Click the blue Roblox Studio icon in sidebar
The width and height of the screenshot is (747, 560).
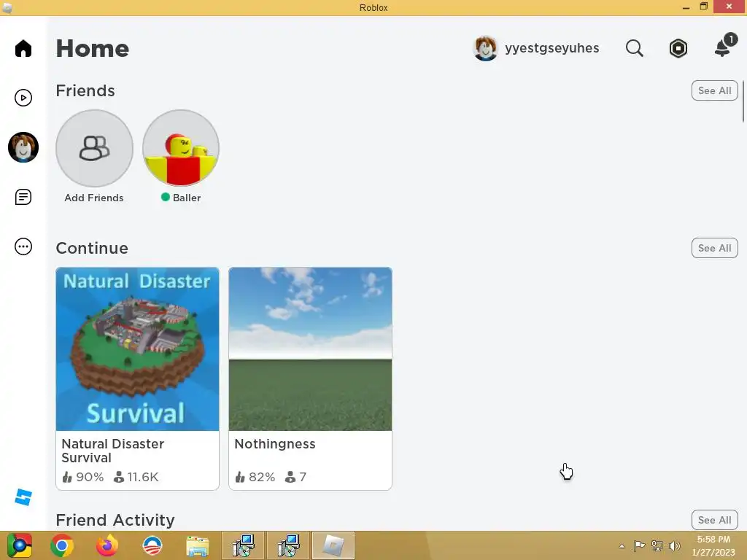[x=23, y=497]
